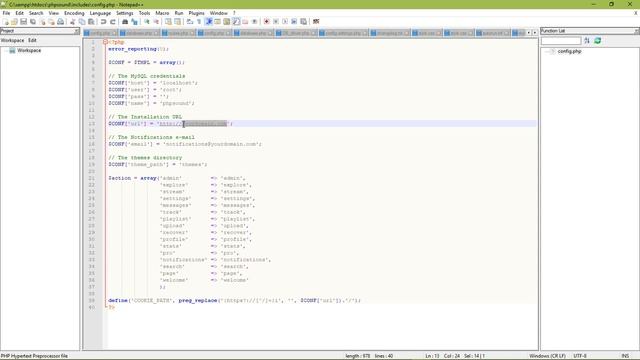Screen dimensions: 640x360
Task: Click the Stop Recording macro icon
Action: point(276,22)
